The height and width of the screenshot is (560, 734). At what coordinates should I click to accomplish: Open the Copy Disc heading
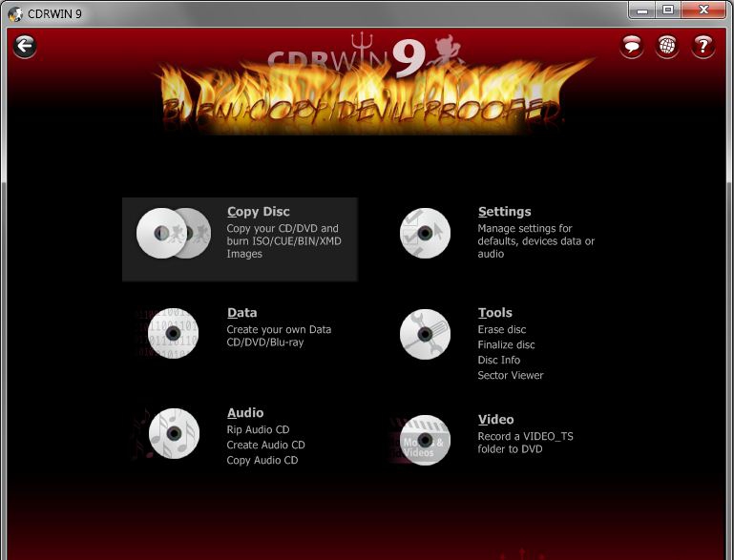pos(259,212)
